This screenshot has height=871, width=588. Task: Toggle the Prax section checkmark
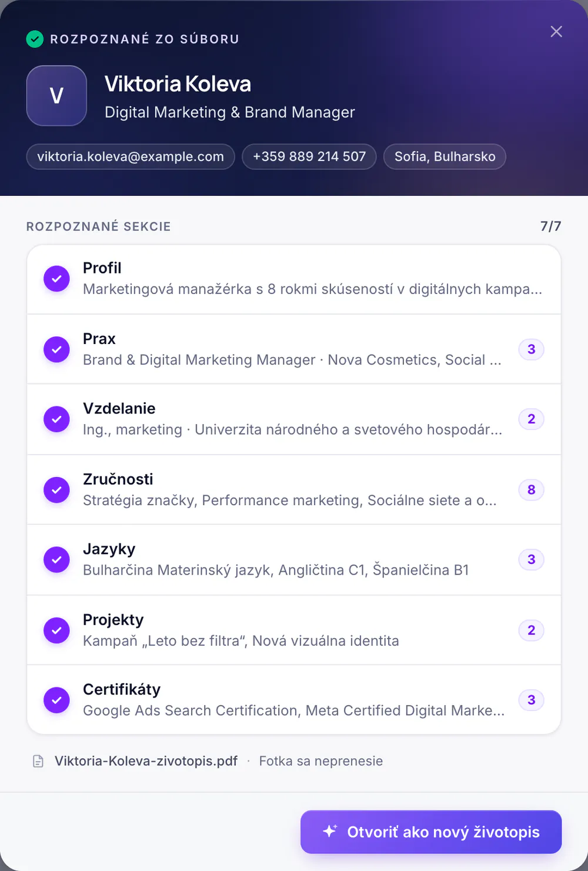56,349
